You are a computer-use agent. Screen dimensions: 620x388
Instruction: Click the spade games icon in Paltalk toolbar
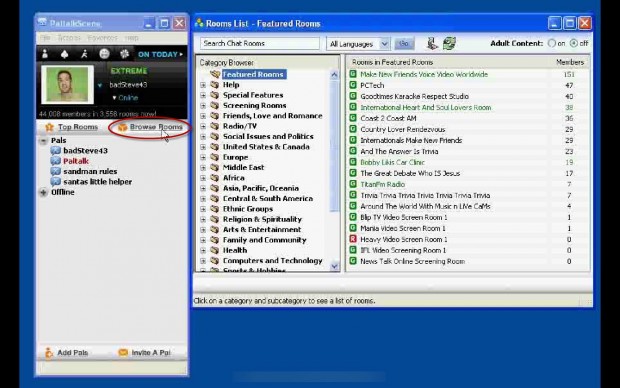(x=64, y=54)
